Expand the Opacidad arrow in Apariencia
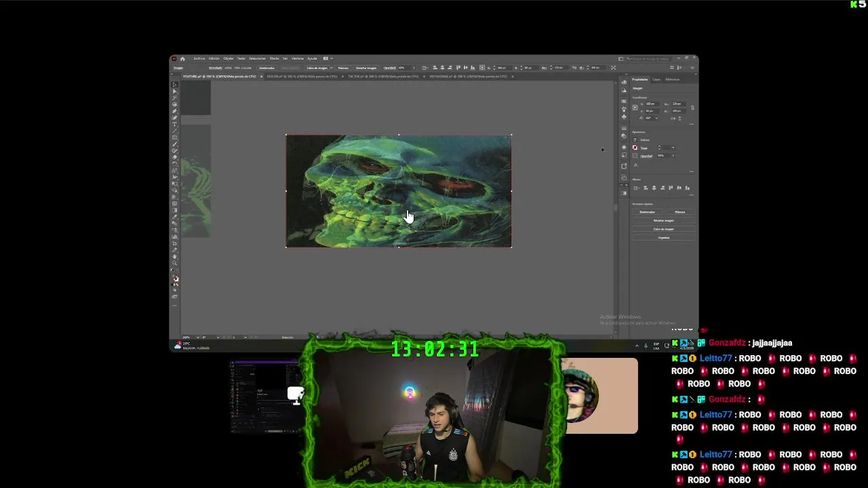 673,156
